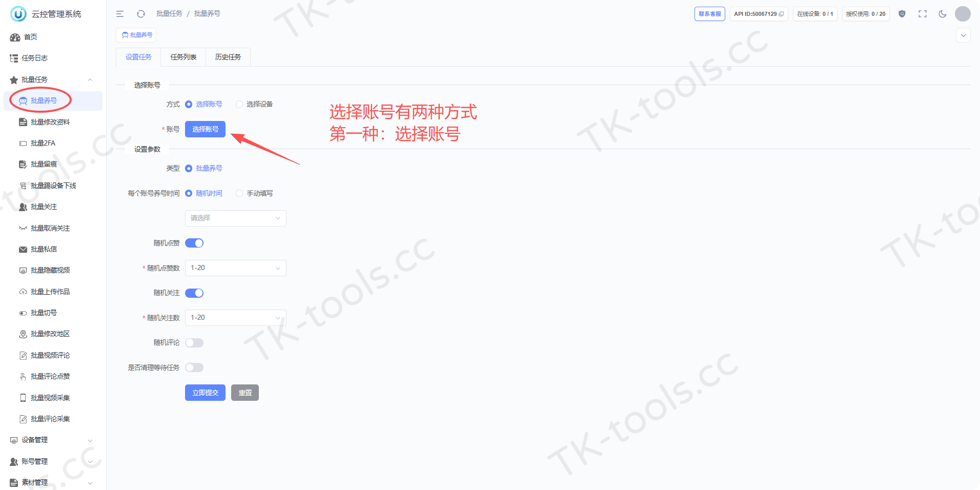Open 批量取消关注 icon
This screenshot has width=980, height=490.
23,228
